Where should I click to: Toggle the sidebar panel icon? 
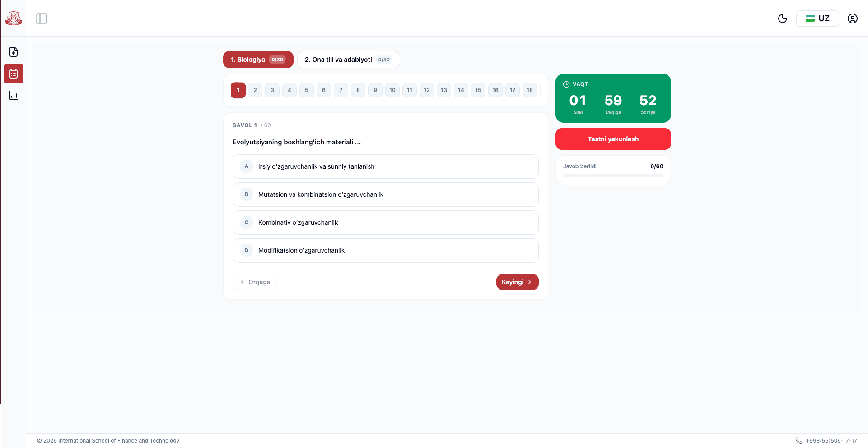coord(42,18)
